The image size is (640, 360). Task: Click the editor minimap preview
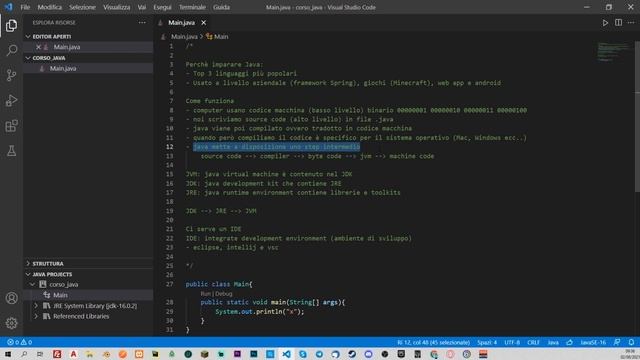pyautogui.click(x=613, y=52)
